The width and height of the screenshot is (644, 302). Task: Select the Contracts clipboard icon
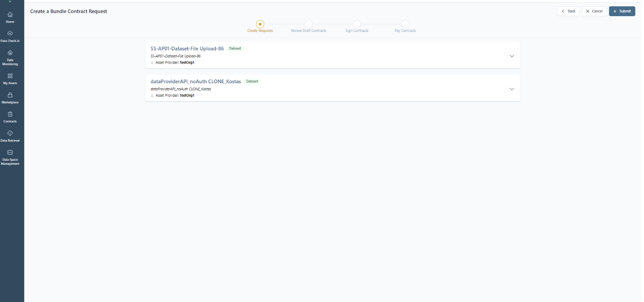pyautogui.click(x=10, y=114)
